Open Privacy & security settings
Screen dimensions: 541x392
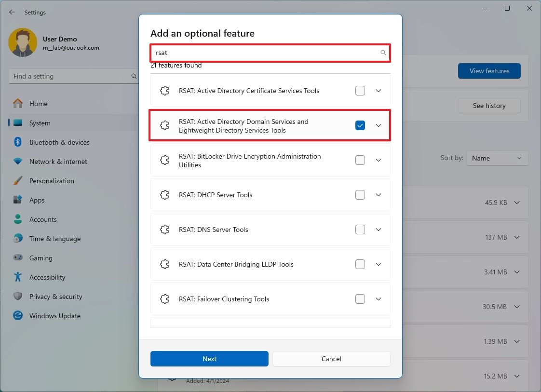[54, 297]
